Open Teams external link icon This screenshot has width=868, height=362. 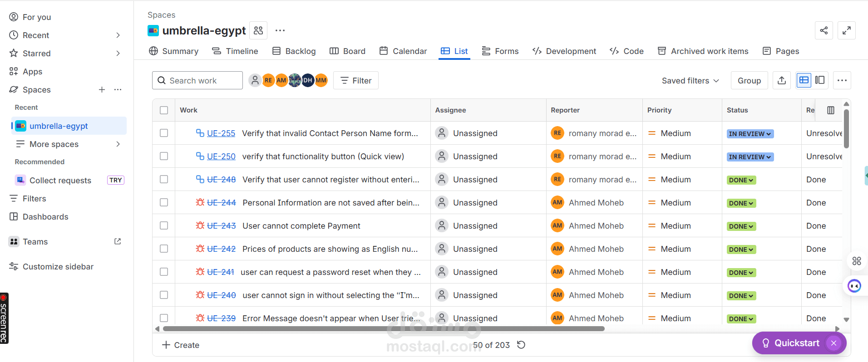[x=118, y=241]
